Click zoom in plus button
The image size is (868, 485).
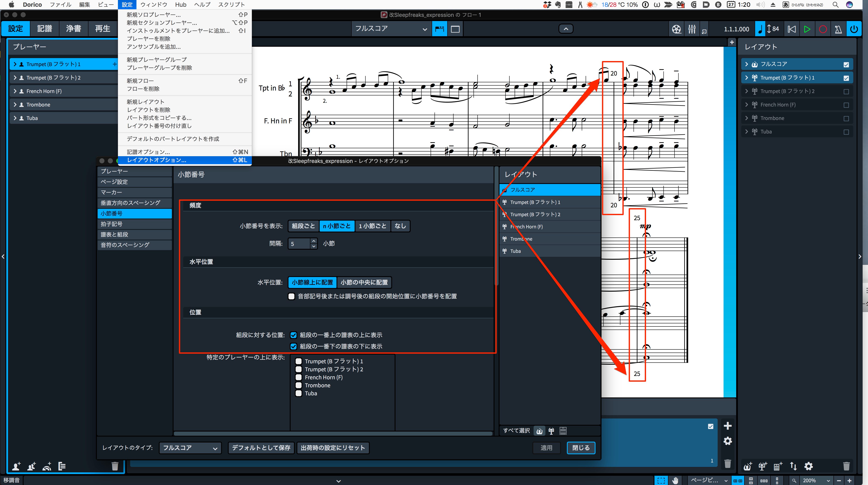coord(849,481)
